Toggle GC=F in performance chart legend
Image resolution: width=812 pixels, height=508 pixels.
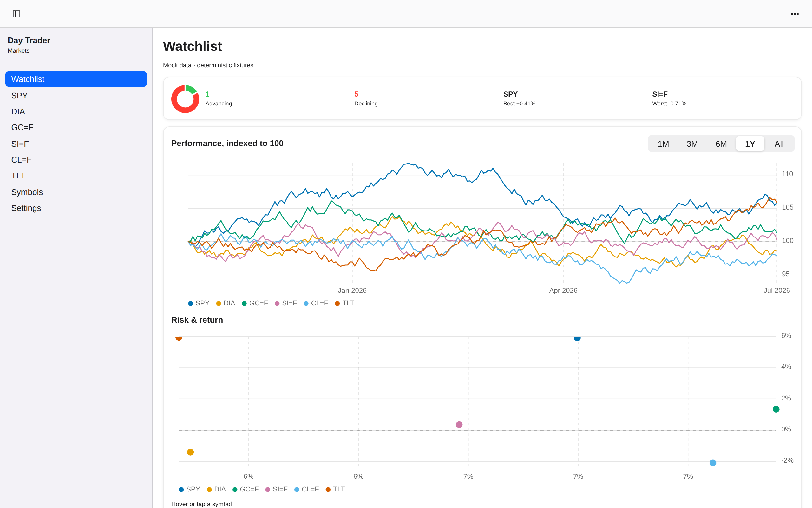pyautogui.click(x=255, y=304)
